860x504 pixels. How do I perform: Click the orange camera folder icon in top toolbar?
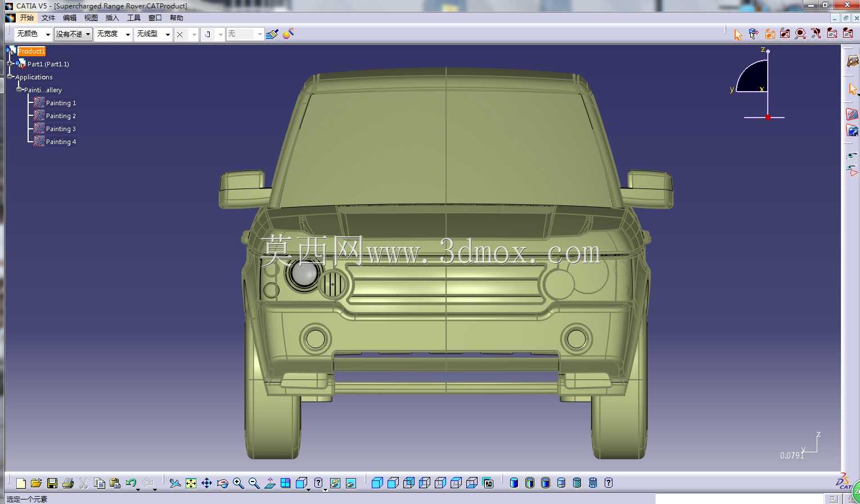coord(769,34)
